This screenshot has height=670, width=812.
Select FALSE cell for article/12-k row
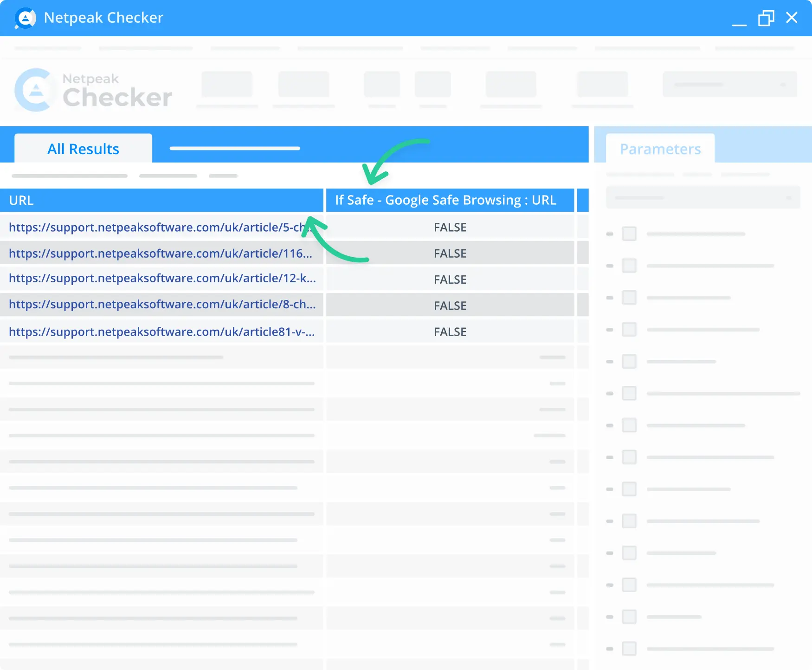point(450,279)
